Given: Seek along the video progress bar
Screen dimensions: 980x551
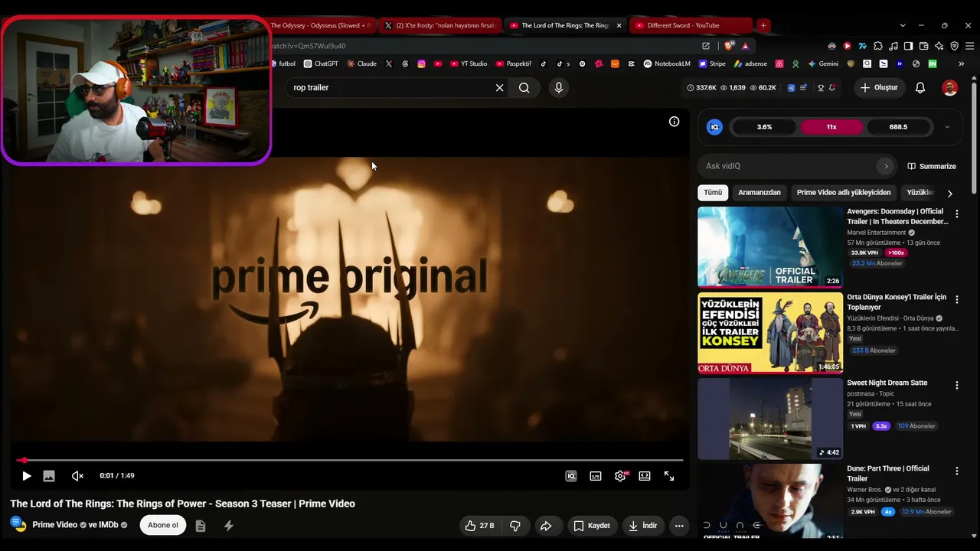Looking at the screenshot, I should [350, 460].
